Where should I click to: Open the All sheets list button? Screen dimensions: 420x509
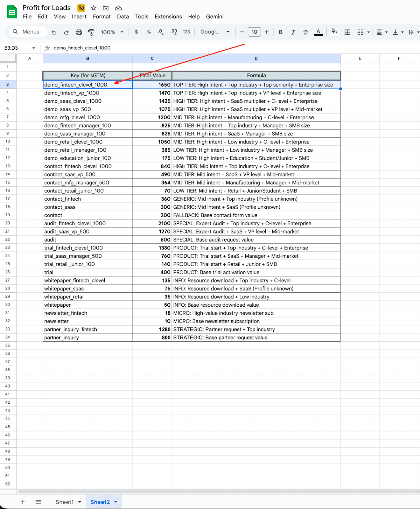click(38, 502)
